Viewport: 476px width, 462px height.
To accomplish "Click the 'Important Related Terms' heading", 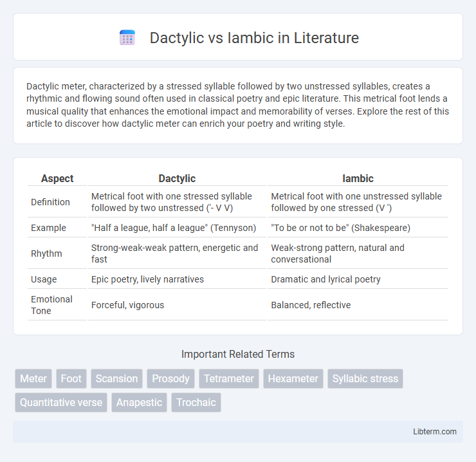I will pos(238,354).
